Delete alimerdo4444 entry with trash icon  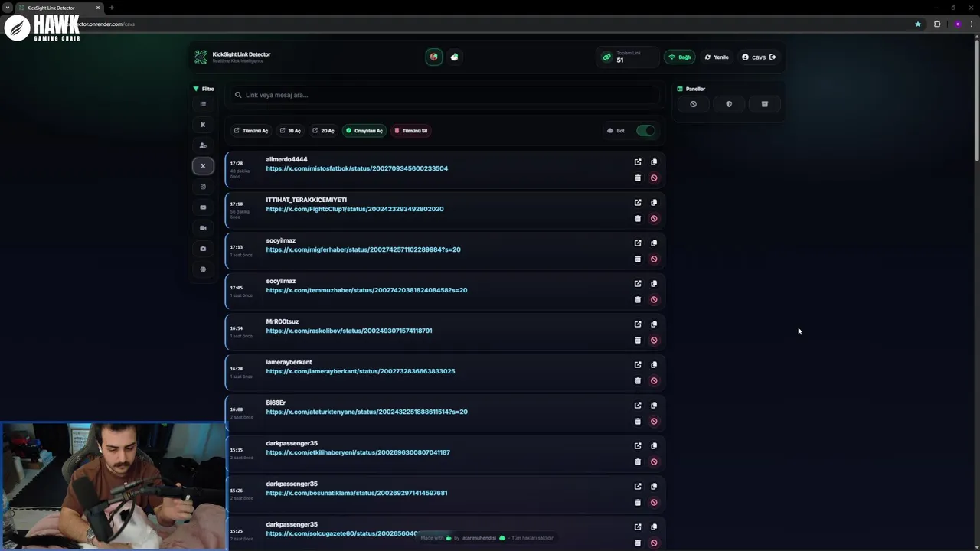(x=638, y=178)
